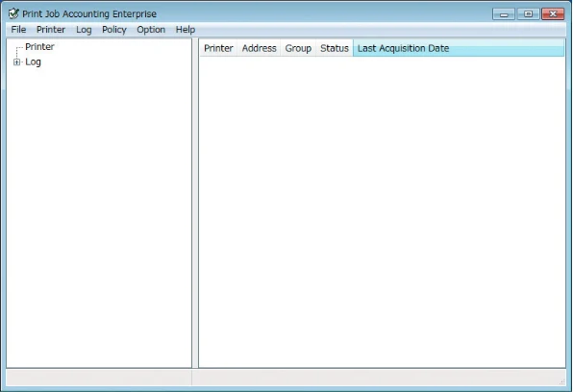Sort by the Printer column header
Screen dimensions: 573x392
(x=218, y=48)
